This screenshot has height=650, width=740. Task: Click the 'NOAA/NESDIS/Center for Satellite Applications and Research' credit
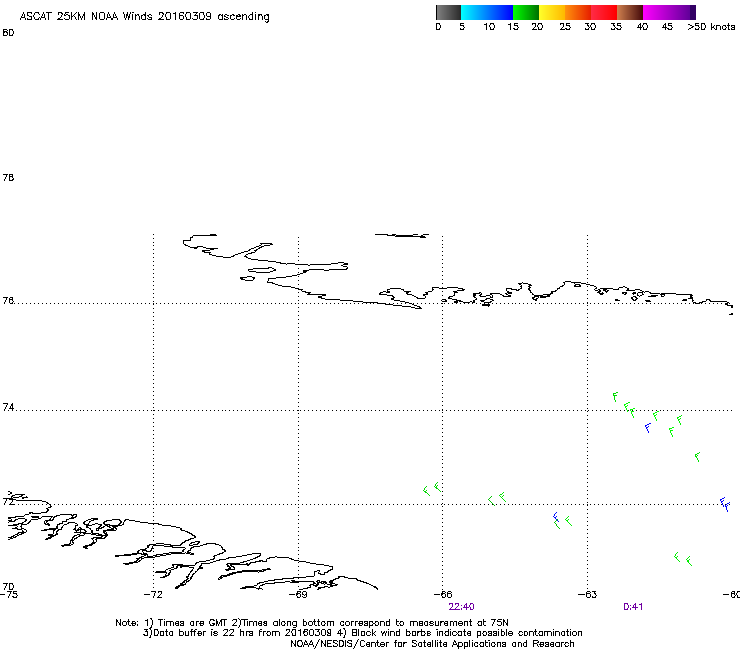(432, 644)
